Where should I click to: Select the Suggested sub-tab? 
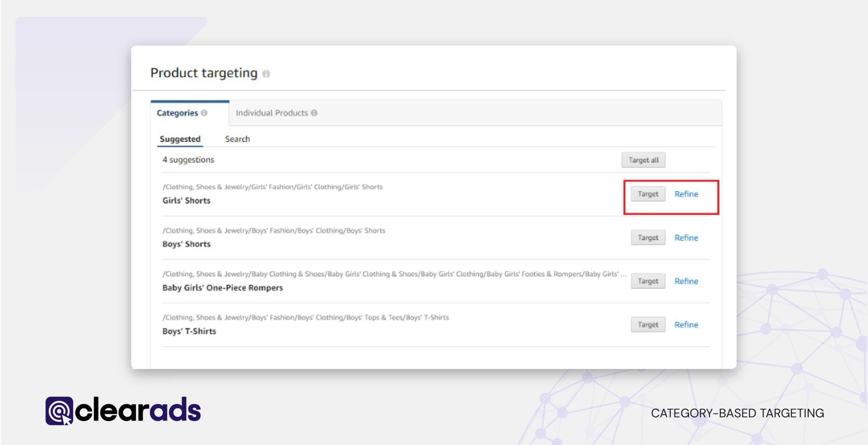coord(180,139)
